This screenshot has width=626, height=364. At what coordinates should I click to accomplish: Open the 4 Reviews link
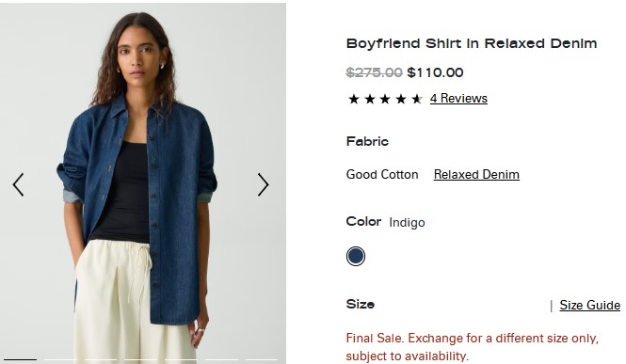pos(458,99)
